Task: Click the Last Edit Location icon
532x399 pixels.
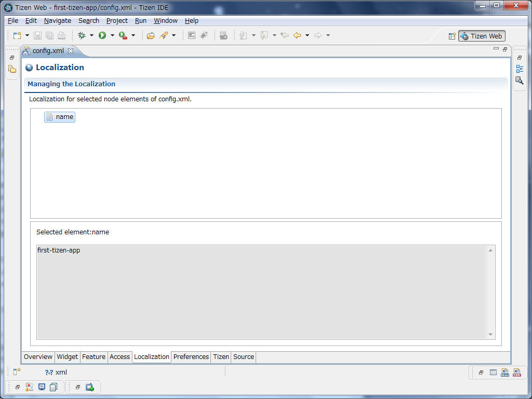Action: click(285, 35)
